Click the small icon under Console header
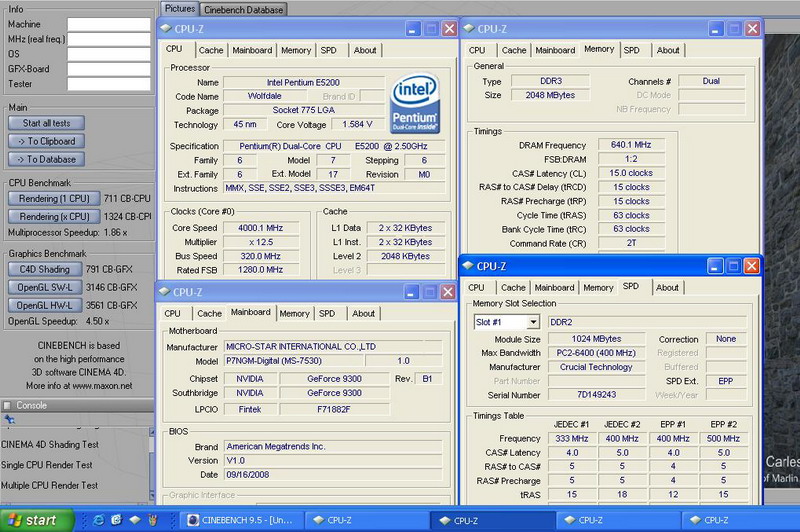 10,419
